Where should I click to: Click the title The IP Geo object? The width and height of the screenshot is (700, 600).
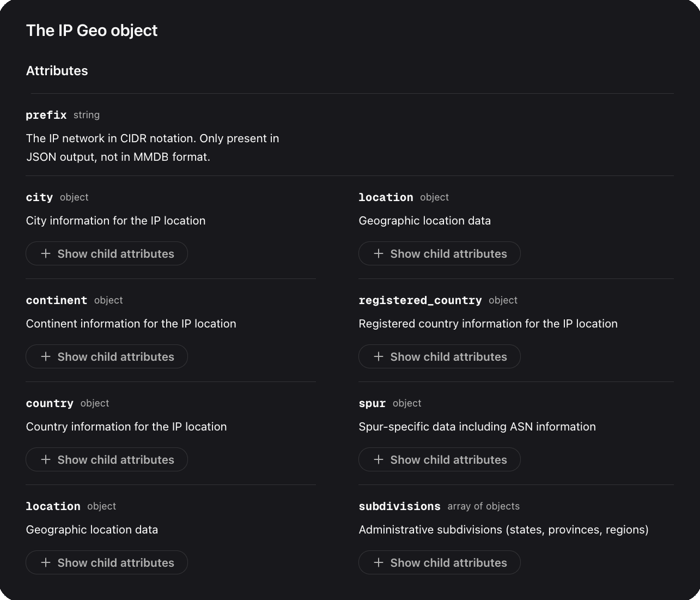tap(92, 31)
